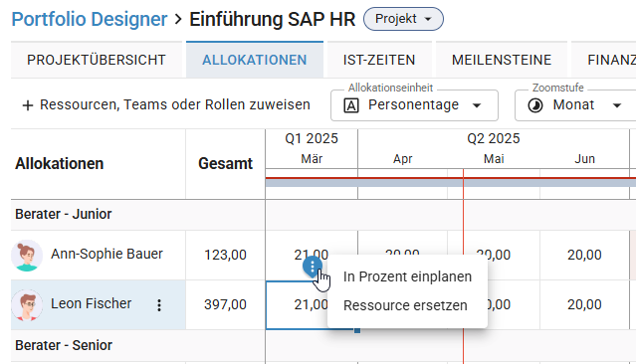Choose Ressource ersetzen from context menu
636x364 pixels.
(407, 305)
